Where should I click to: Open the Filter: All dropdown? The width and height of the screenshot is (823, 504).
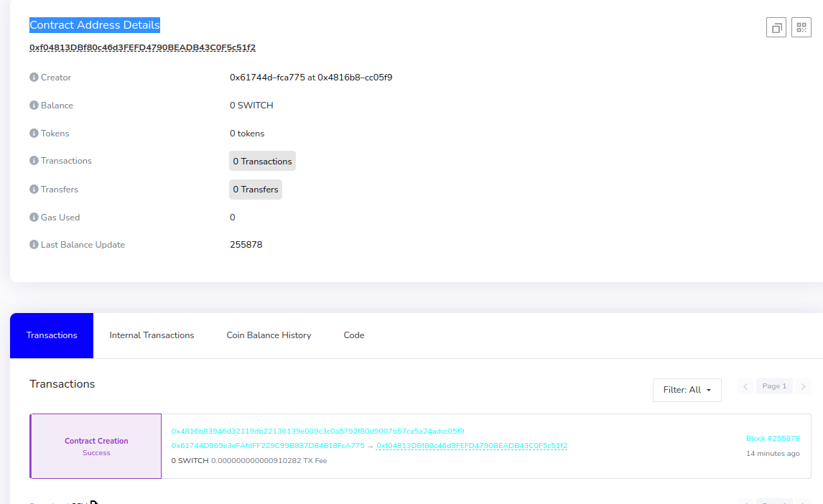click(x=687, y=390)
